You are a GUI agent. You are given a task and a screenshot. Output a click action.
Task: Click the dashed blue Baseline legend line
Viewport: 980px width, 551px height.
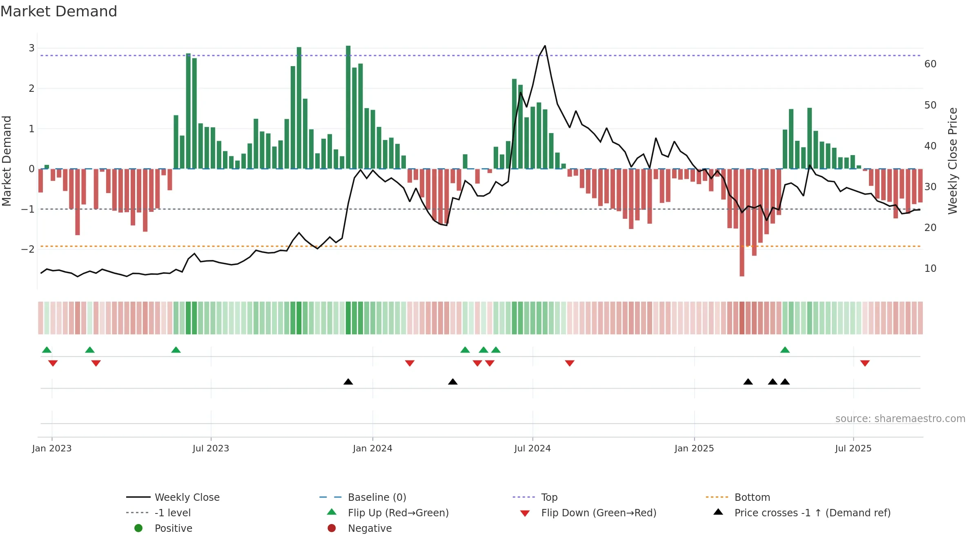pos(331,497)
